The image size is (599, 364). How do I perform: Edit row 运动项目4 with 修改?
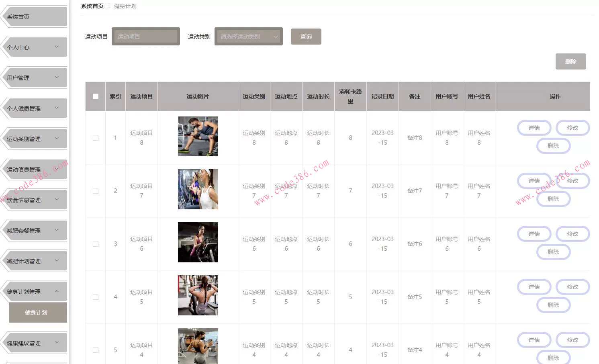click(573, 340)
